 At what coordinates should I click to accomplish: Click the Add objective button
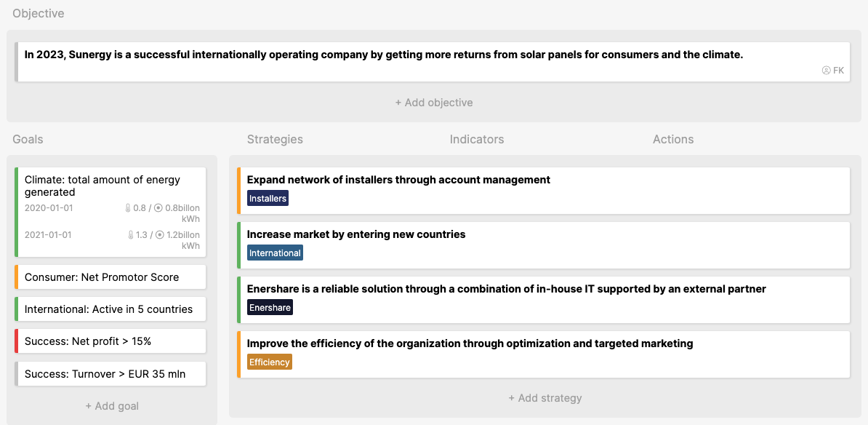point(434,103)
